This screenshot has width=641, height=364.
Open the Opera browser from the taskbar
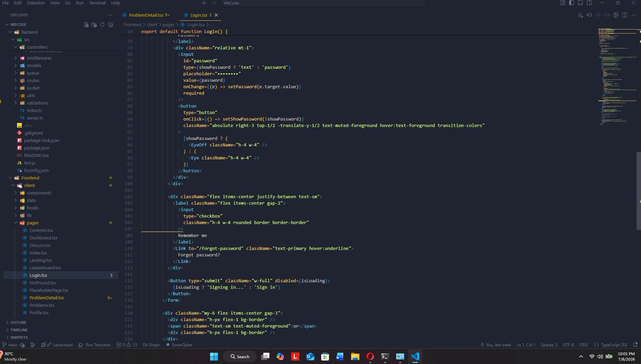pyautogui.click(x=370, y=357)
